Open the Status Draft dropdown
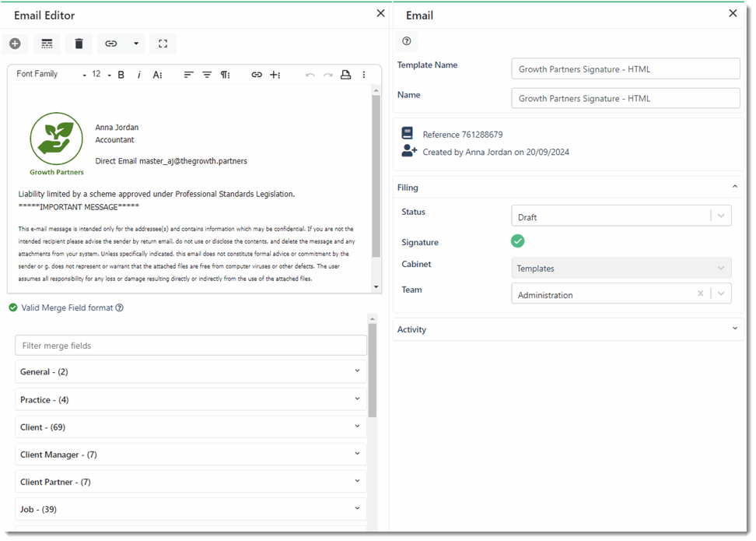 pyautogui.click(x=621, y=216)
